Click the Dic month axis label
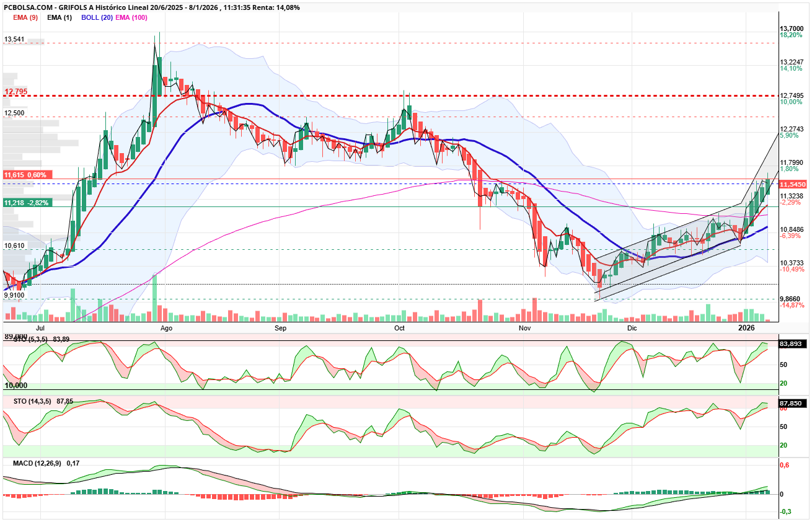This screenshot has width=812, height=522. (x=632, y=327)
